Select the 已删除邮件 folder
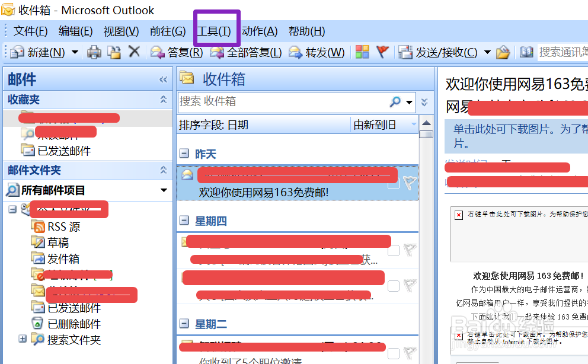Viewport: 588px width, 364px height. [66, 324]
